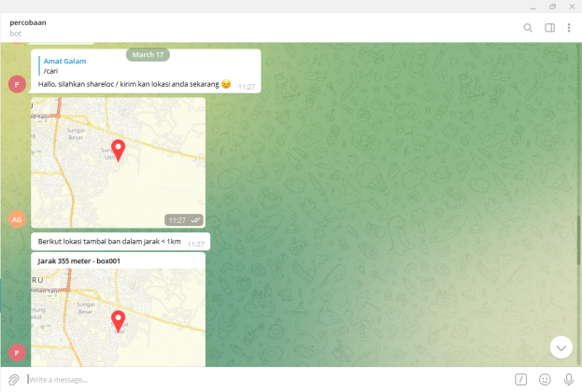Click the orange AG user avatar
The image size is (582, 392).
click(x=17, y=219)
